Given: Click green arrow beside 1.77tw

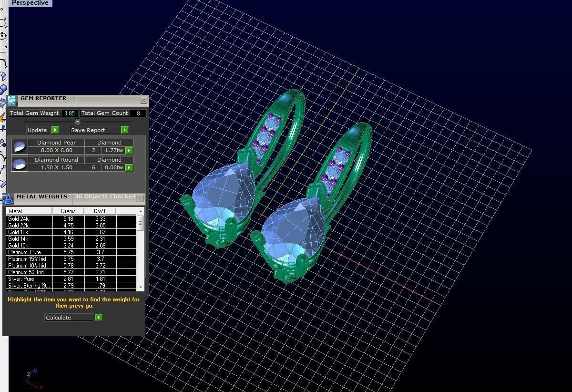Looking at the screenshot, I should point(129,151).
